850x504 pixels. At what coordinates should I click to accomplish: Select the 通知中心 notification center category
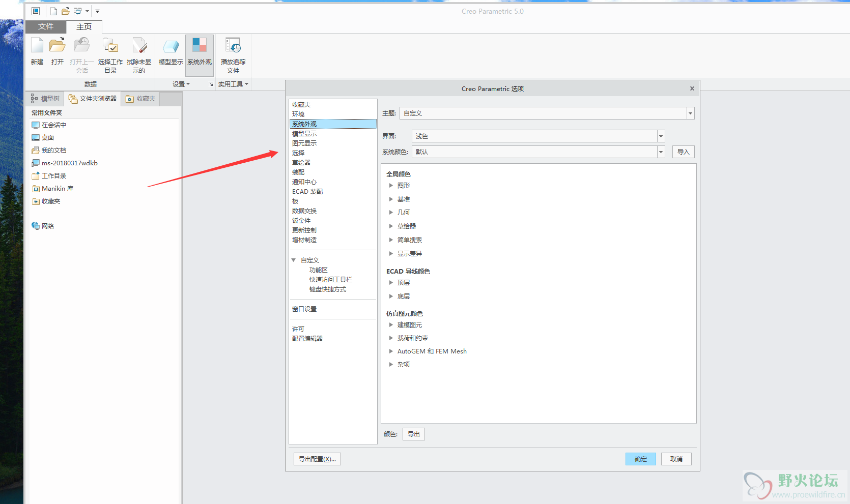304,182
